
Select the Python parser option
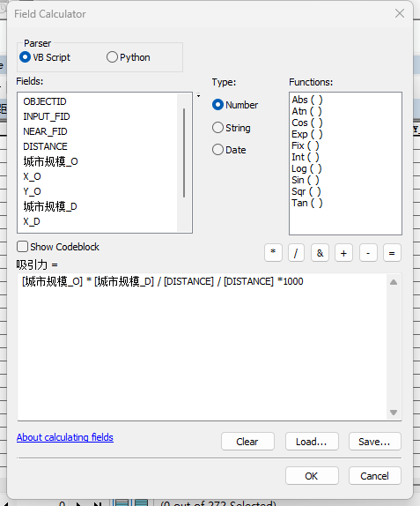tap(129, 57)
